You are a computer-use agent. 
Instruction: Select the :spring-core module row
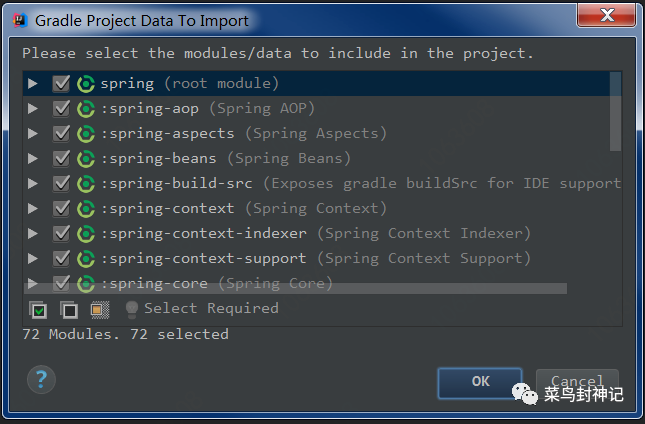pyautogui.click(x=322, y=283)
